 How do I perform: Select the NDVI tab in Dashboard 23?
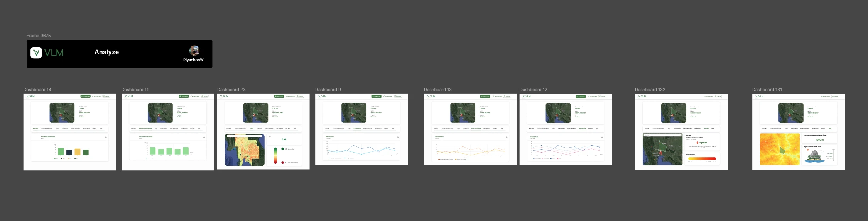tap(252, 128)
